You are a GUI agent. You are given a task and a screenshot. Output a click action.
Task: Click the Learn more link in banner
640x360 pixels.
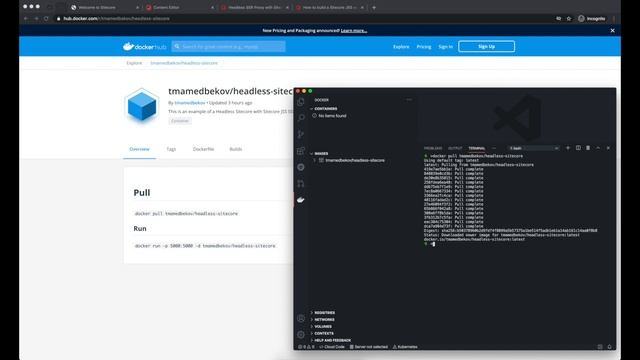pos(353,31)
